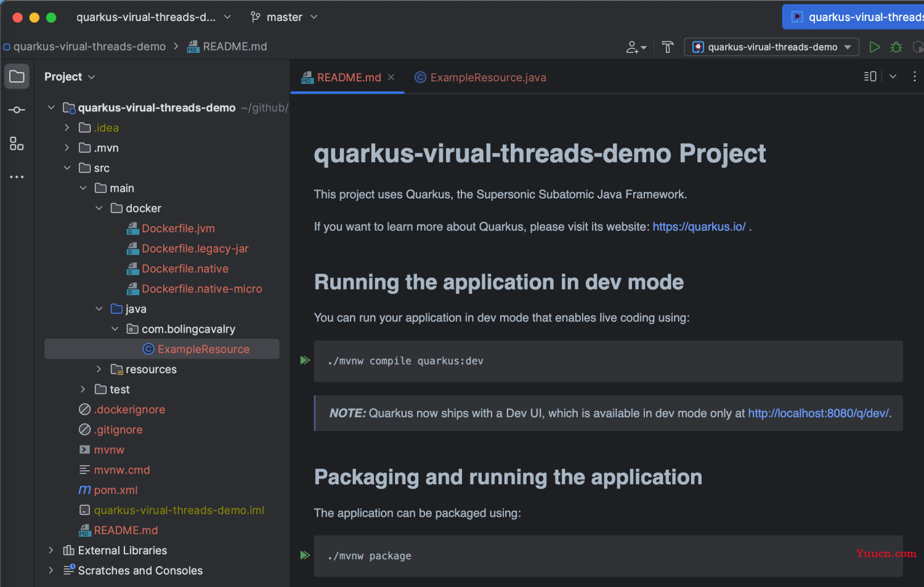
Task: Switch to the ExampleResource.java tab
Action: click(480, 78)
